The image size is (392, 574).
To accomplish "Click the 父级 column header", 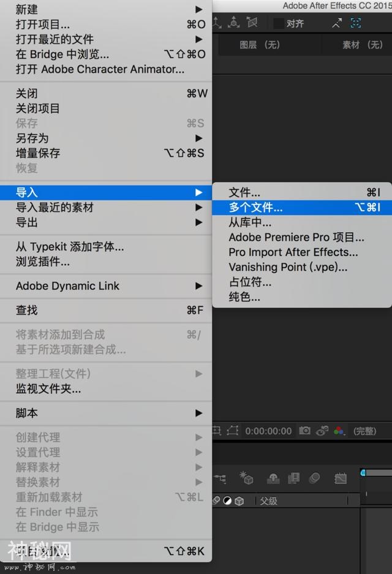I will pyautogui.click(x=268, y=500).
